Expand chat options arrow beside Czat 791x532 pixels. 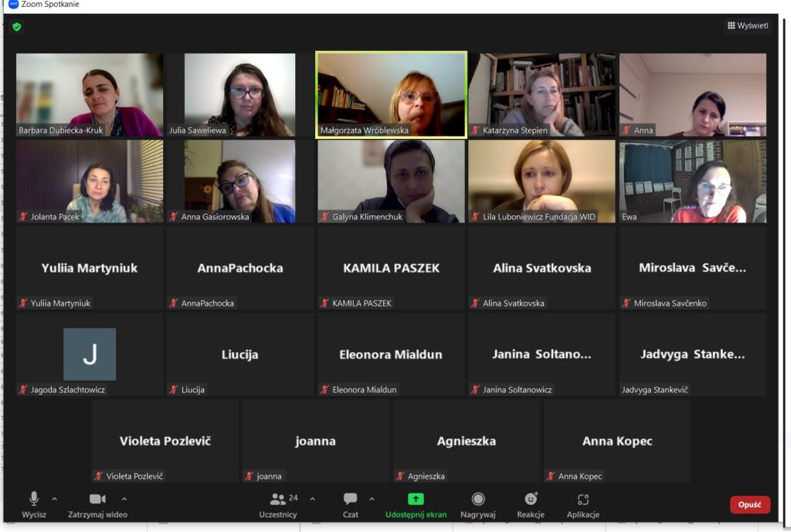[x=372, y=500]
